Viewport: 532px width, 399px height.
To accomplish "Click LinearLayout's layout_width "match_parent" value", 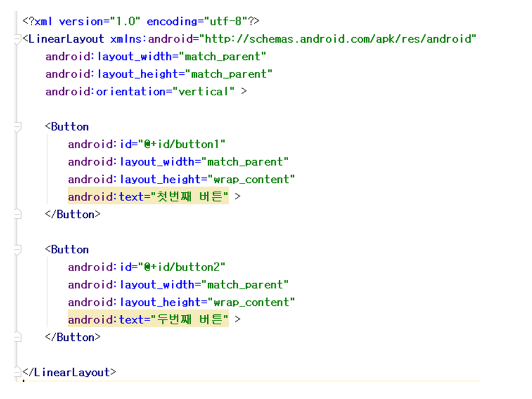I will 226,57.
